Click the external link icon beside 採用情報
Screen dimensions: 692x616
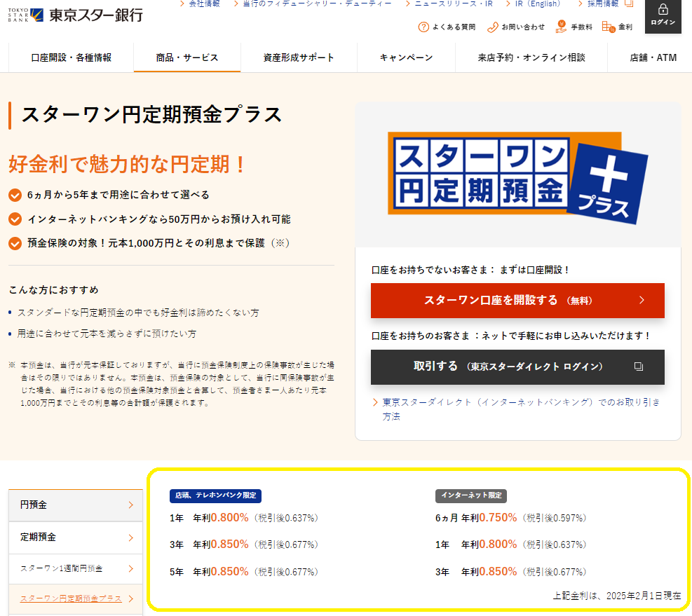629,4
